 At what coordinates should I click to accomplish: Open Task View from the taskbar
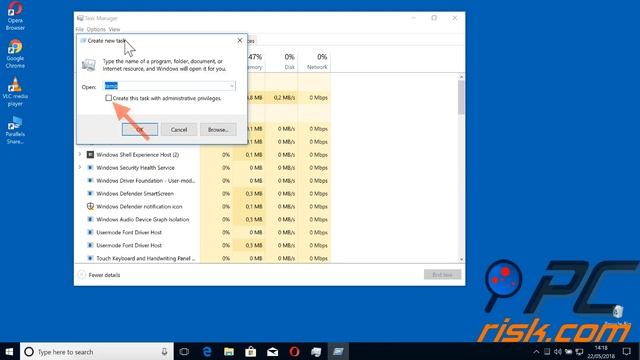(x=184, y=351)
